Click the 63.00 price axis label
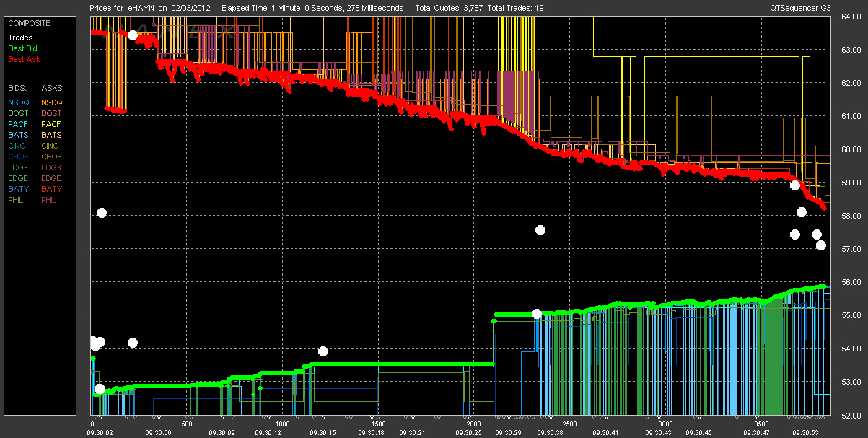The image size is (868, 438). click(851, 51)
